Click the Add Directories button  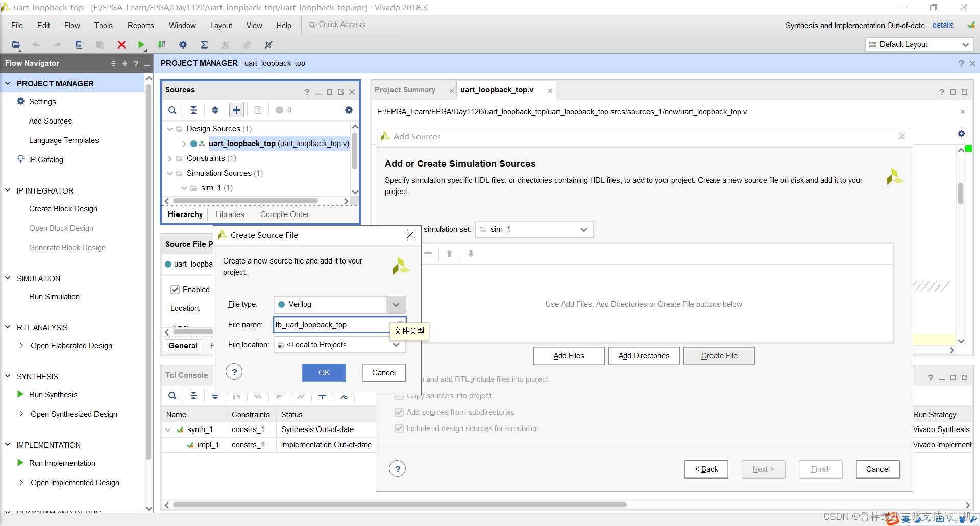[x=644, y=356]
